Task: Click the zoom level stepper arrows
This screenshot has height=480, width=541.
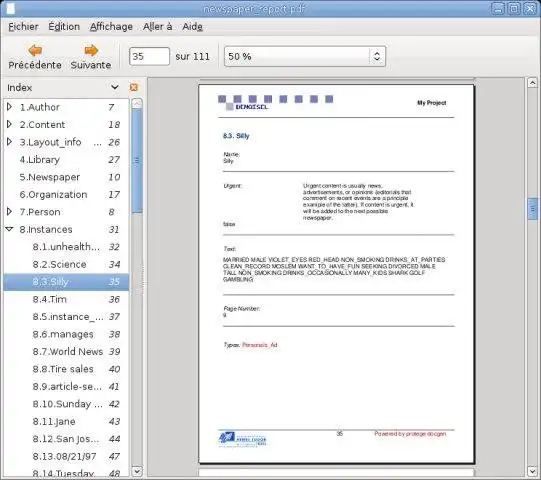Action: click(x=377, y=57)
